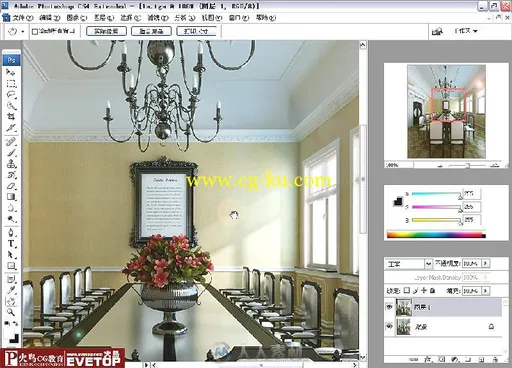The width and height of the screenshot is (512, 368).
Task: Select the Rectangle shape tool
Action: coord(11,266)
